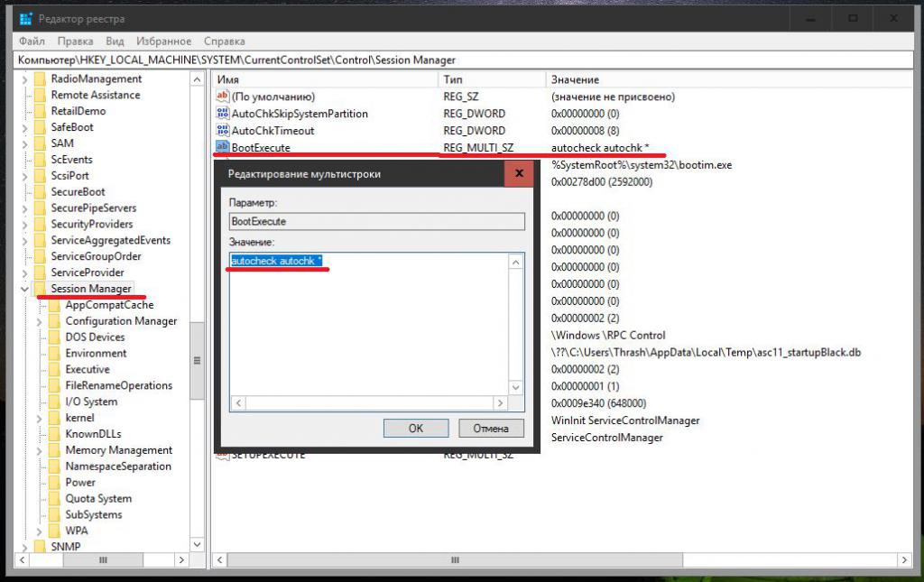This screenshot has width=924, height=582.
Task: Select the default (По умолчанию) string value icon
Action: point(222,96)
